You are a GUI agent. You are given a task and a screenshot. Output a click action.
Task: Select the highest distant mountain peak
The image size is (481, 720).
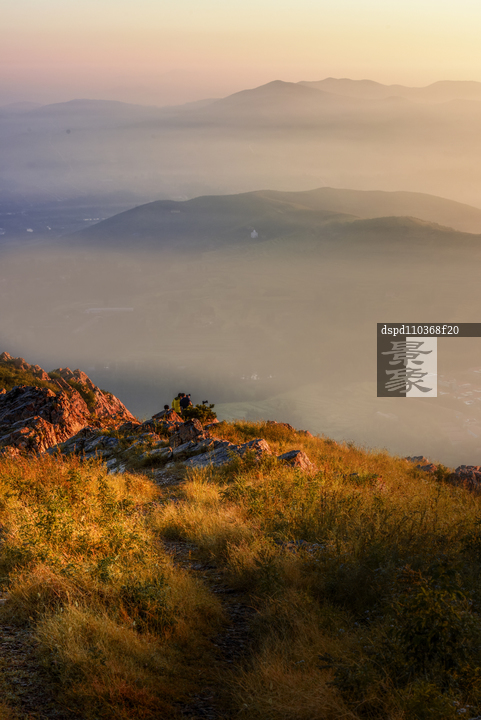click(x=276, y=85)
